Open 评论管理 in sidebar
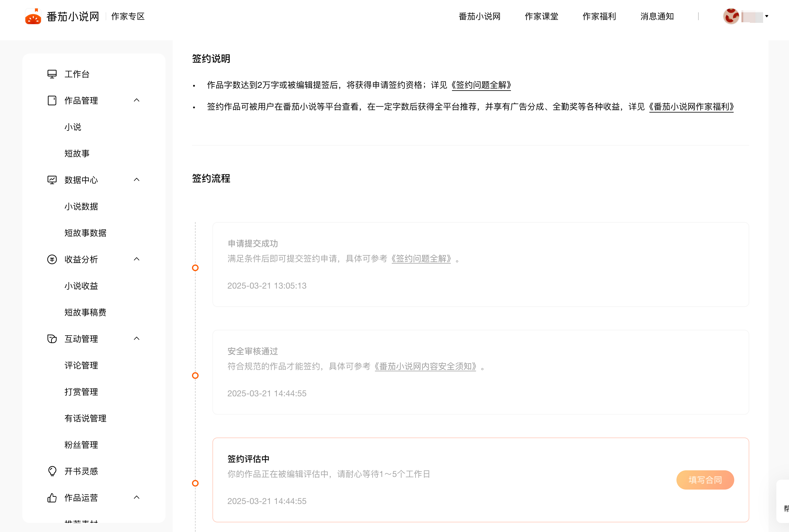The width and height of the screenshot is (789, 532). click(81, 365)
